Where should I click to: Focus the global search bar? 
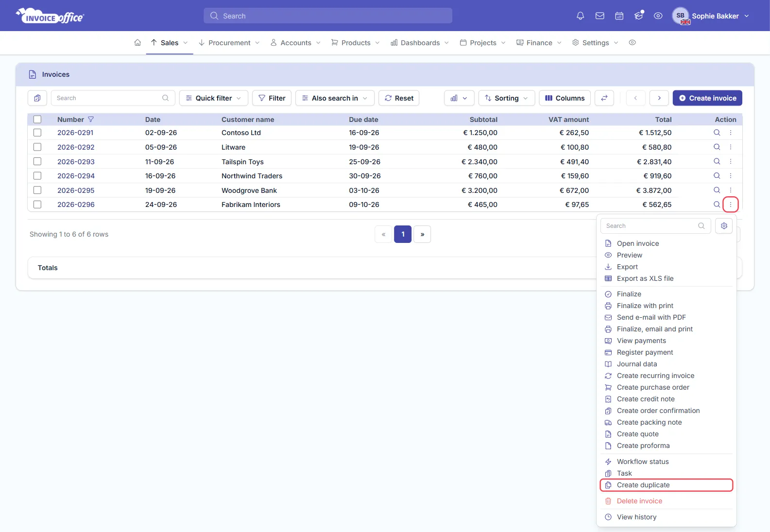(x=328, y=16)
